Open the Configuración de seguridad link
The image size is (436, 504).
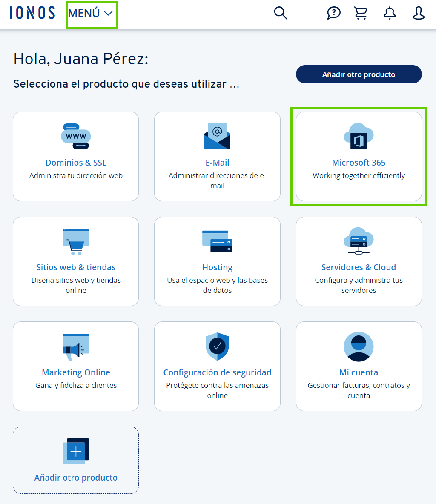pyautogui.click(x=217, y=372)
